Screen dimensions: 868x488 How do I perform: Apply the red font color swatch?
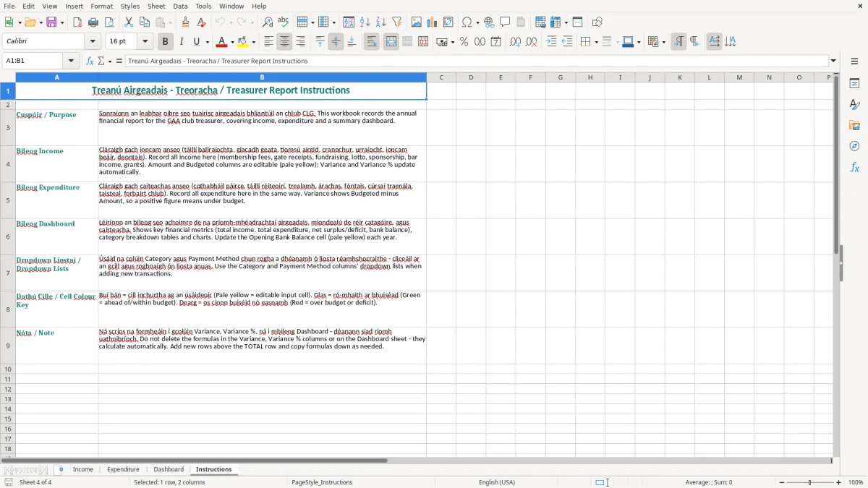(221, 42)
